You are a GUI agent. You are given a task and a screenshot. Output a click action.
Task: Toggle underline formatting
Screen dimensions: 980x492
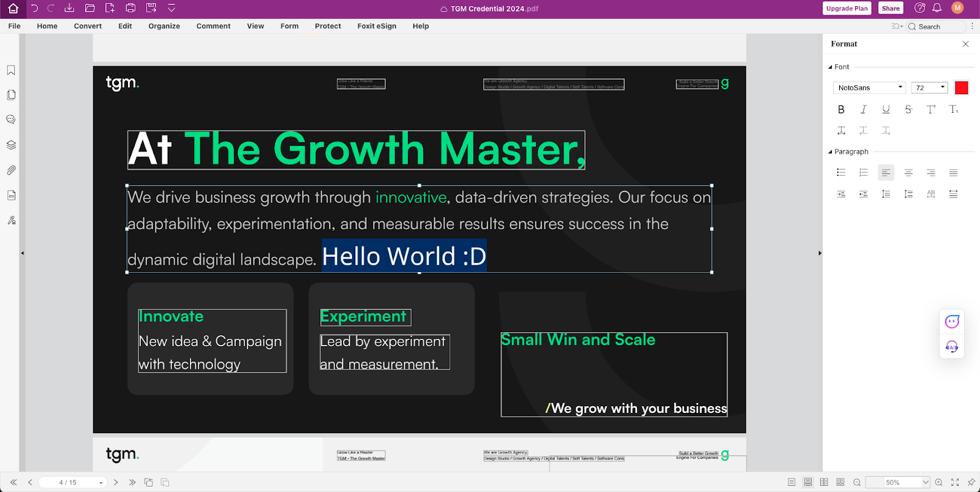[886, 109]
